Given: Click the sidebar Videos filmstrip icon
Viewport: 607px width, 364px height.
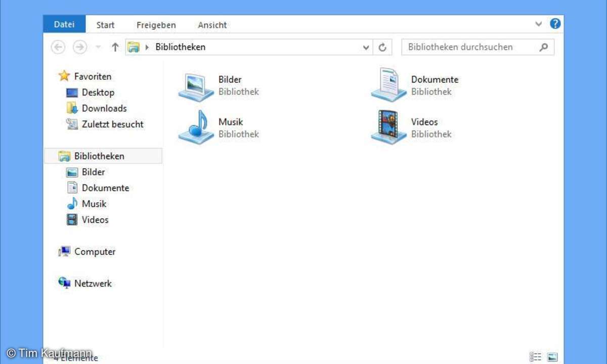Looking at the screenshot, I should coord(72,220).
